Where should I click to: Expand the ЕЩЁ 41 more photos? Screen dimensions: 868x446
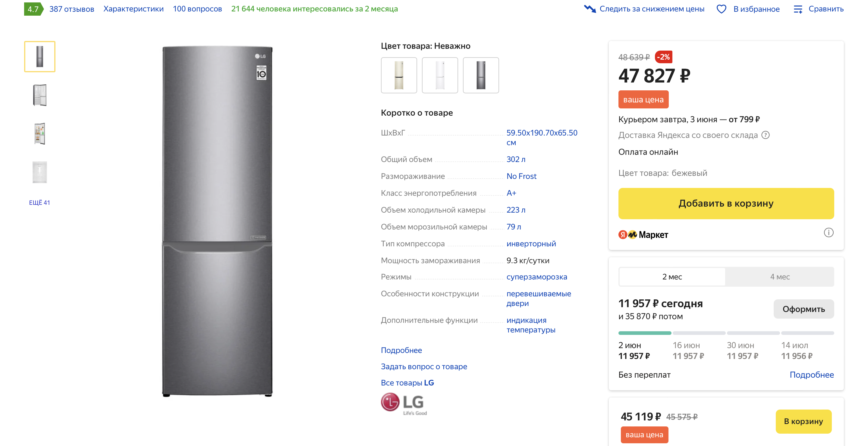[x=39, y=203]
